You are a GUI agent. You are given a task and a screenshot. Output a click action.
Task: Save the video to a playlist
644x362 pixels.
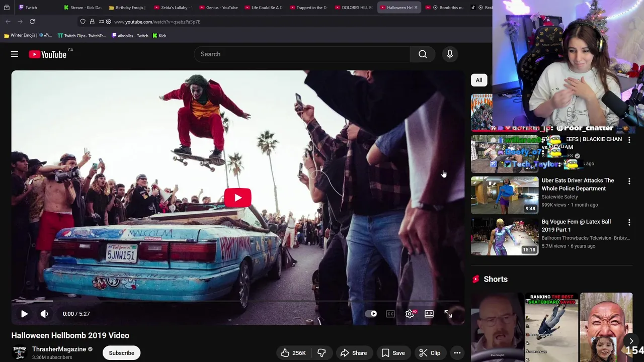point(393,353)
